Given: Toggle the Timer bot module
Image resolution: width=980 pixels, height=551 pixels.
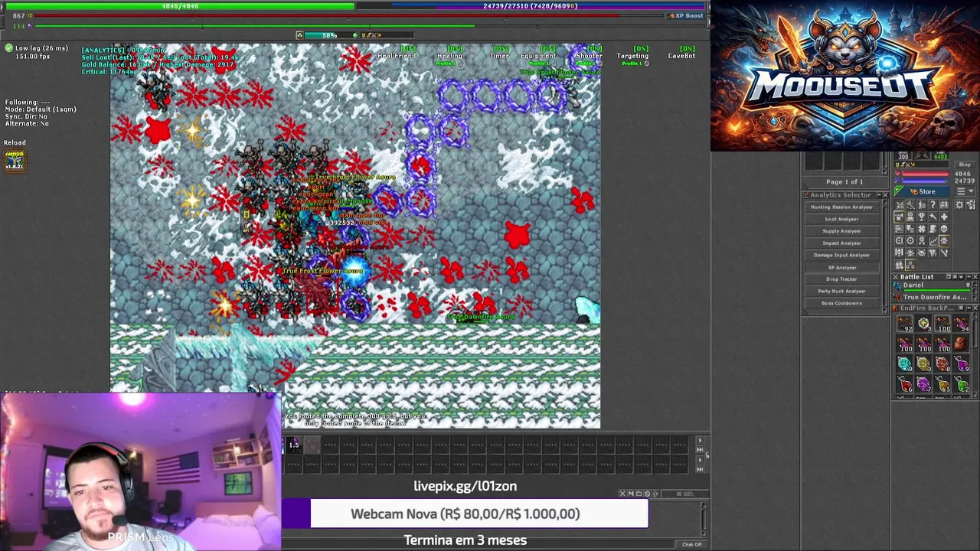Looking at the screenshot, I should tap(499, 54).
